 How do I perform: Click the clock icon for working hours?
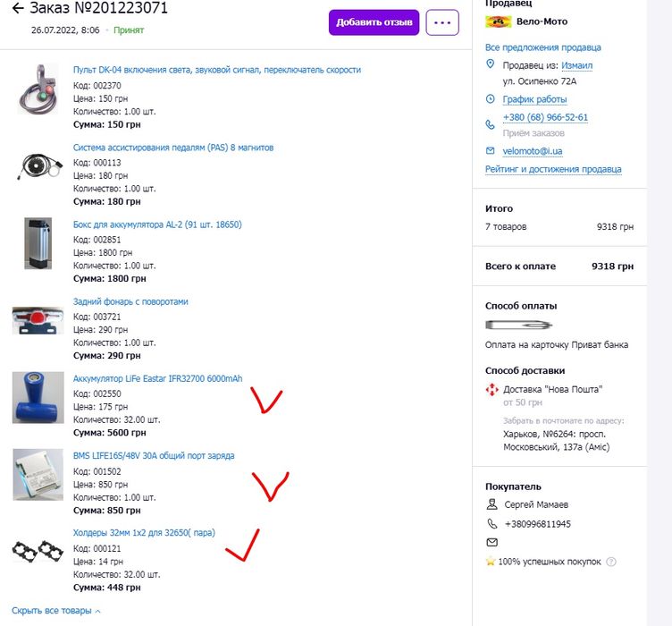tap(490, 99)
